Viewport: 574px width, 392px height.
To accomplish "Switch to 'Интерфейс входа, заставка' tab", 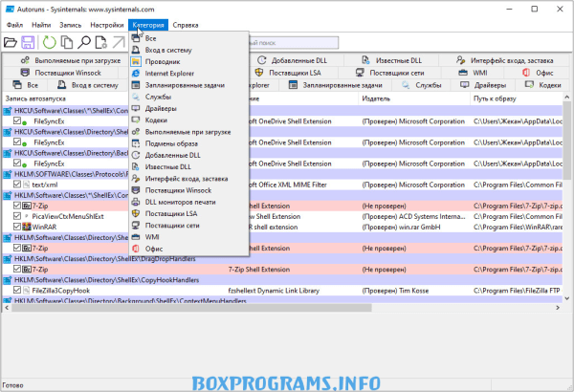I will [x=504, y=60].
